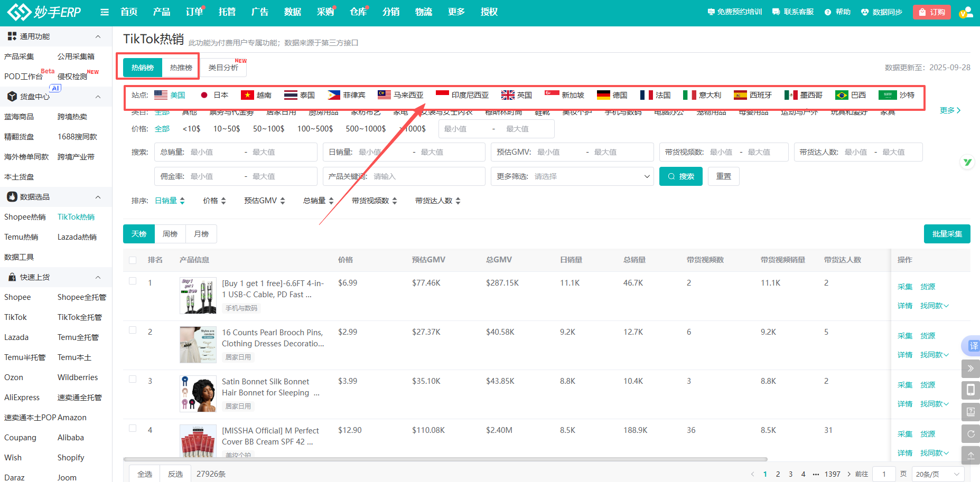Focus the 产品关键词 input field

click(x=404, y=176)
